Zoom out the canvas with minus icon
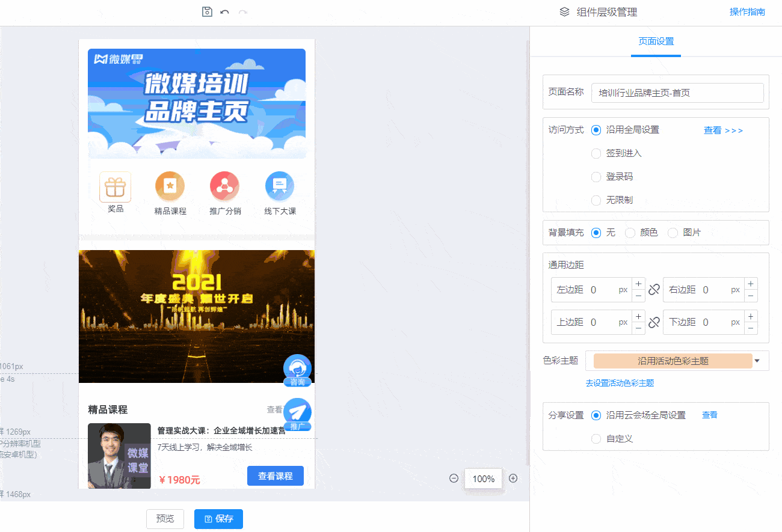The image size is (782, 532). tap(454, 478)
